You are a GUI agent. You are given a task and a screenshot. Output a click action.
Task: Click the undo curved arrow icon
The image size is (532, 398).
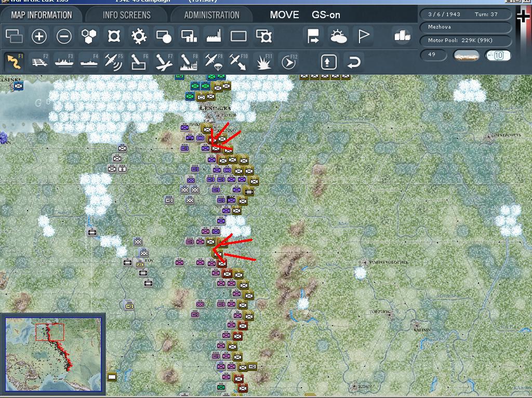pyautogui.click(x=353, y=62)
